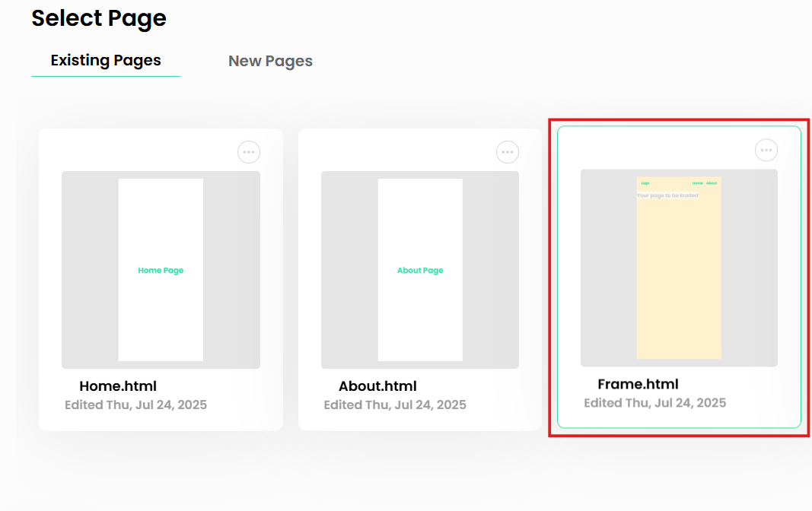
Task: Switch to the Existing Pages tab
Action: [106, 61]
